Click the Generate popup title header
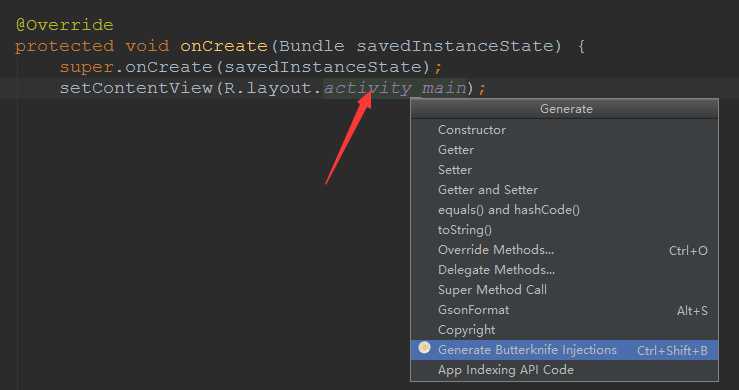 [565, 109]
